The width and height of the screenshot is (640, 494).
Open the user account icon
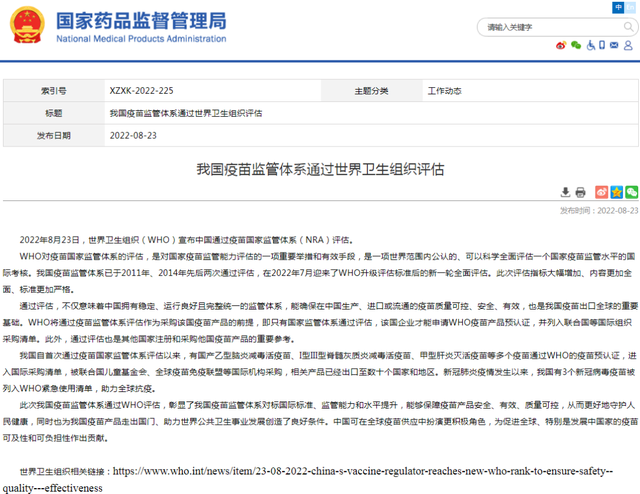[629, 45]
